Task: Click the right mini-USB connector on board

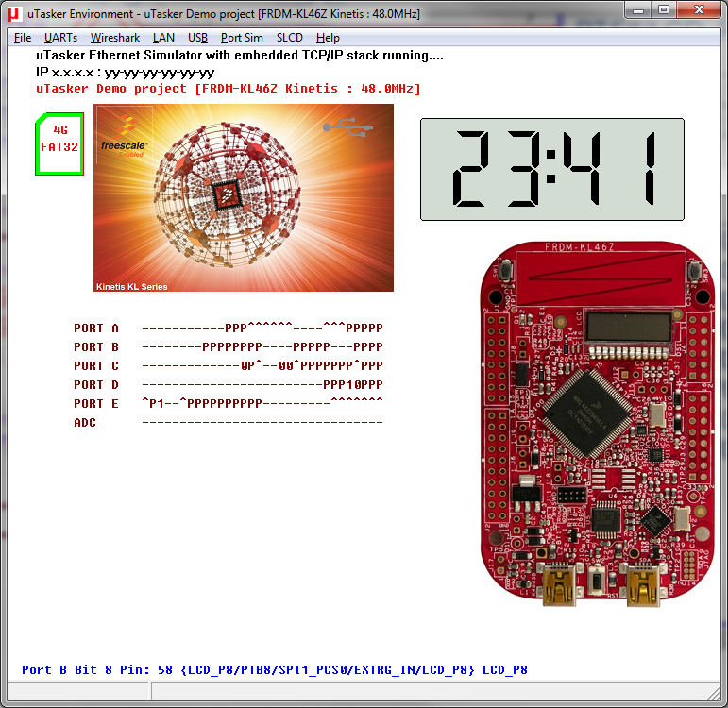Action: [x=643, y=586]
